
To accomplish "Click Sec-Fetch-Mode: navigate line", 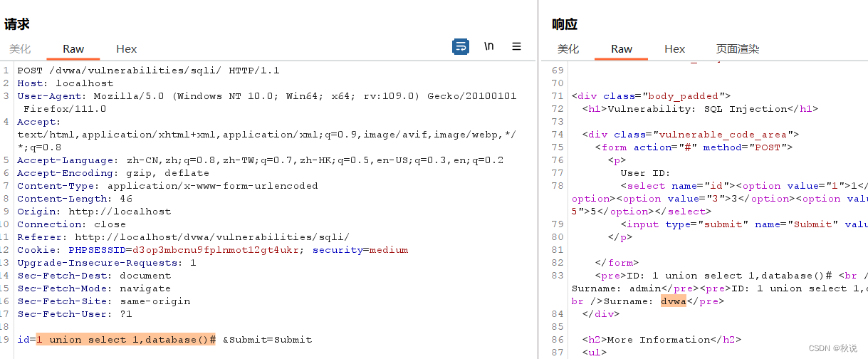I will [94, 288].
